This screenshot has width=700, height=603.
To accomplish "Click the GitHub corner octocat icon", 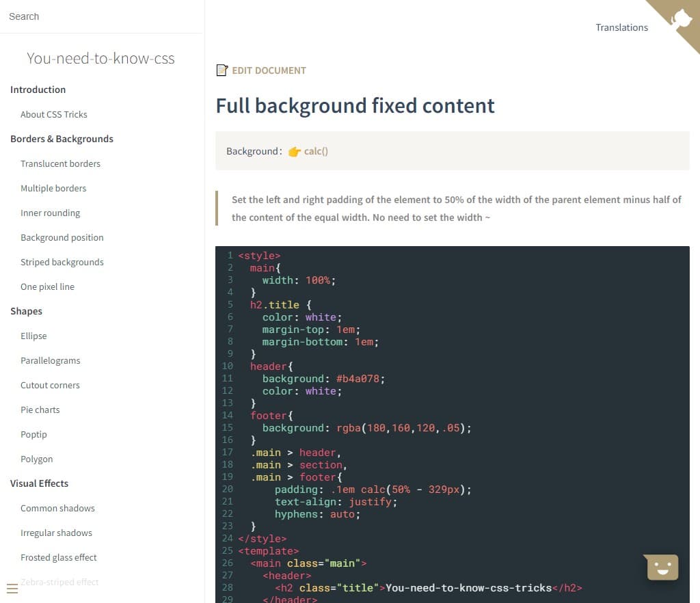I will (682, 17).
